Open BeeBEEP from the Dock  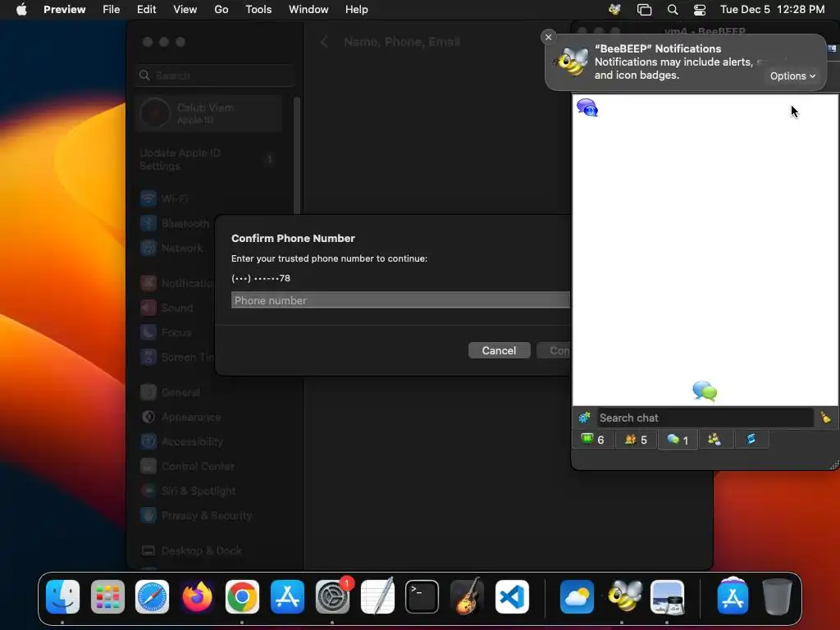624,596
